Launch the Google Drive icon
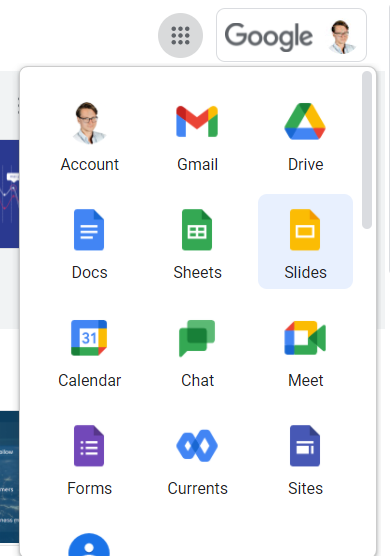 tap(305, 122)
